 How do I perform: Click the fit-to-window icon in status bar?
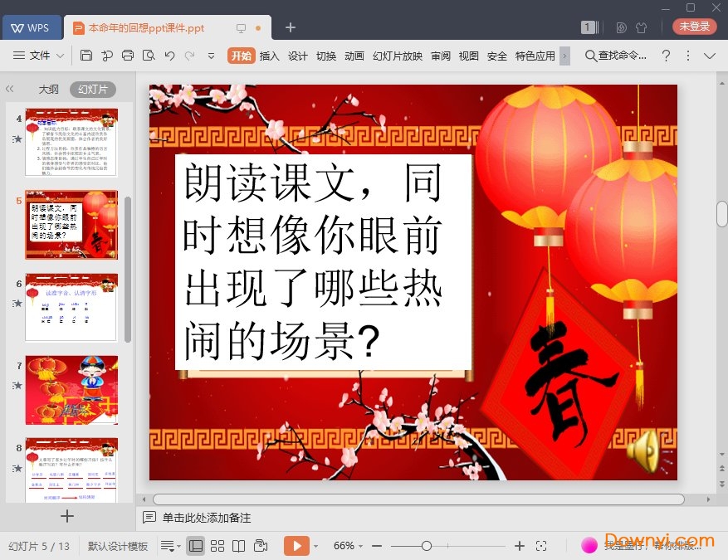(541, 546)
